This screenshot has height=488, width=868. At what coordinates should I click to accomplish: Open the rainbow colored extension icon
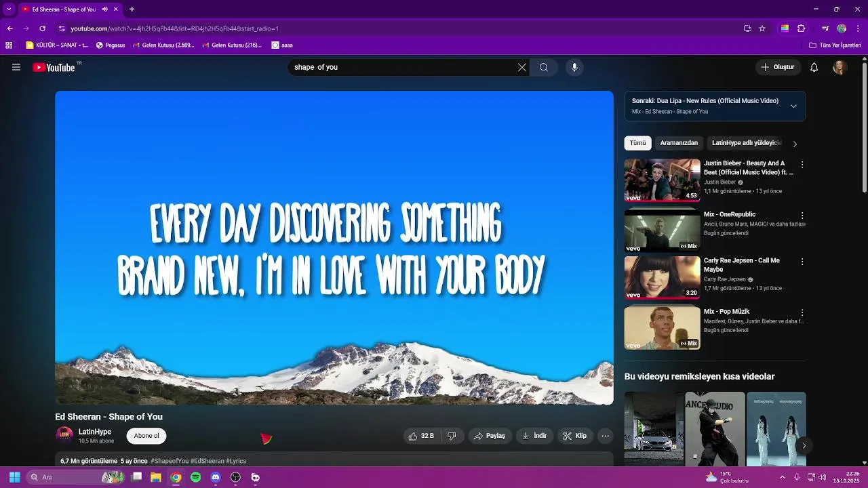(x=785, y=28)
